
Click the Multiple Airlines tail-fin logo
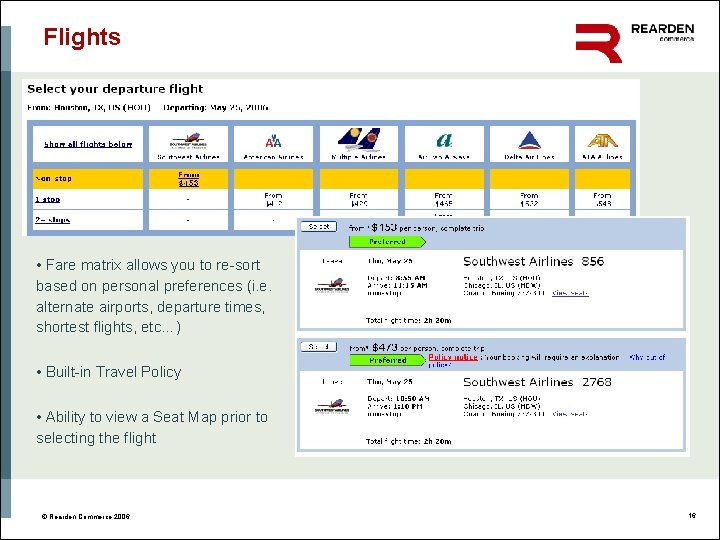click(x=359, y=140)
